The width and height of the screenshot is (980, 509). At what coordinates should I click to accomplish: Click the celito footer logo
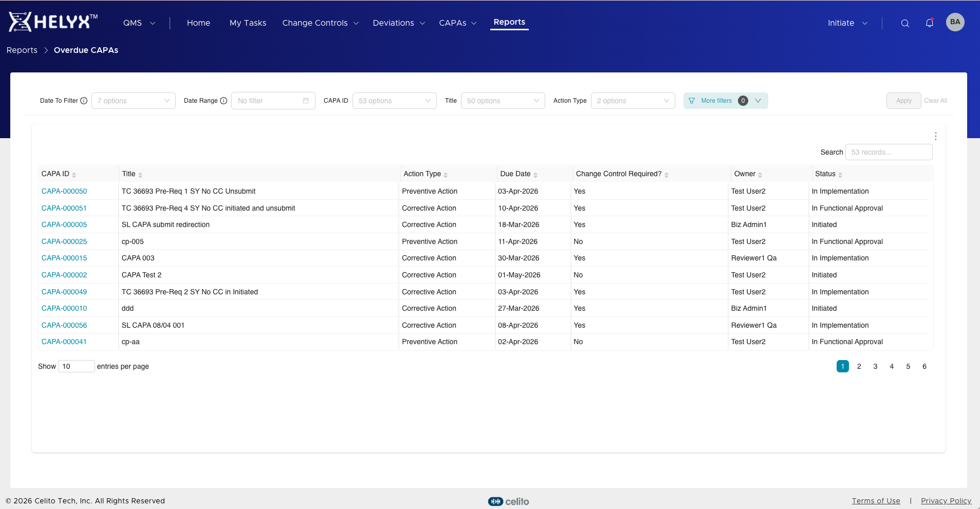(508, 501)
